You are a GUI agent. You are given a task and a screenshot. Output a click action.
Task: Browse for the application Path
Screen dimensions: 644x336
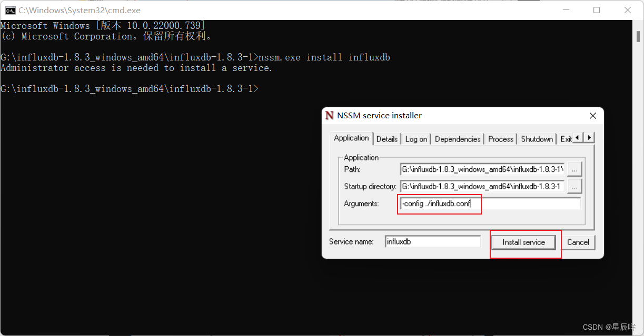tap(575, 169)
